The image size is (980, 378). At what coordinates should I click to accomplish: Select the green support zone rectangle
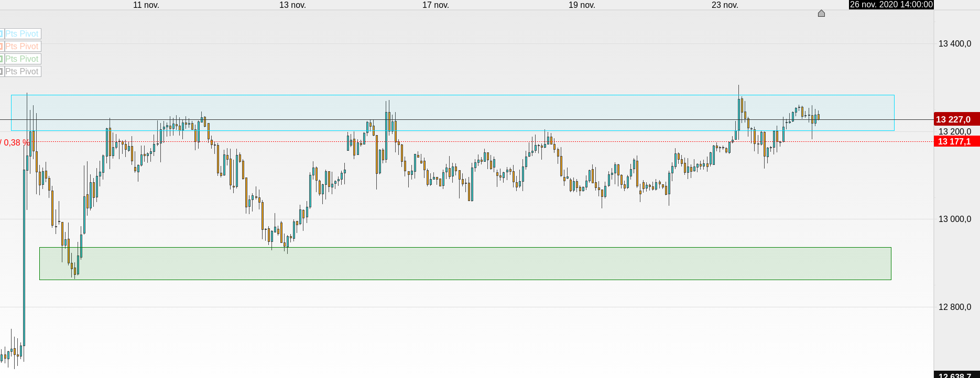click(x=465, y=263)
